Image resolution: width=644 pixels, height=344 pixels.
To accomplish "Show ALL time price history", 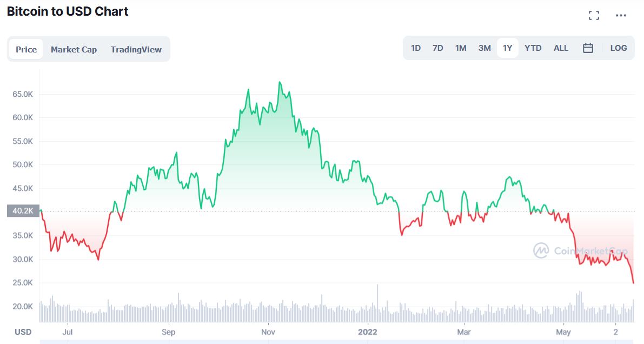I will point(561,48).
